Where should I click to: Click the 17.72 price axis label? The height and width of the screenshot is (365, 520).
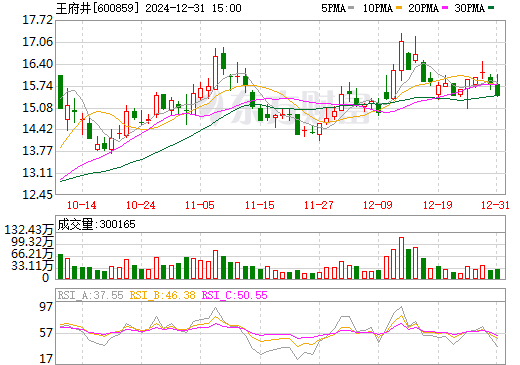coord(37,20)
